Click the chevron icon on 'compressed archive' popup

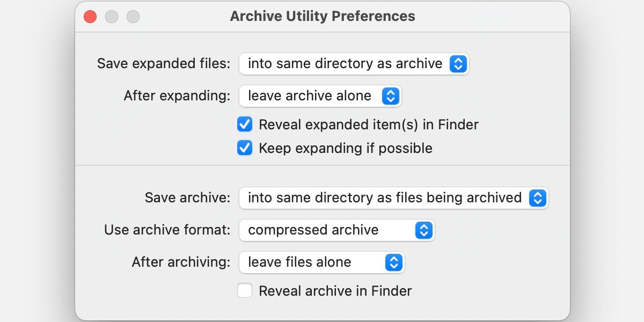[424, 230]
